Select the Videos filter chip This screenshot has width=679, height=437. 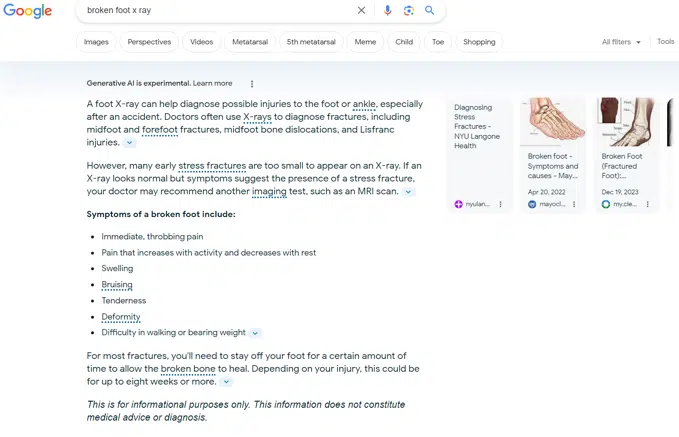[201, 42]
